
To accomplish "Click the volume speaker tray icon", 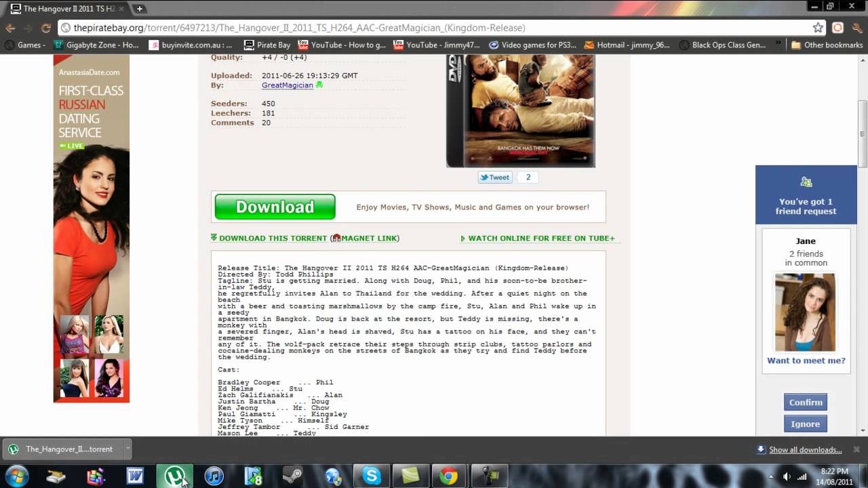I will (787, 476).
